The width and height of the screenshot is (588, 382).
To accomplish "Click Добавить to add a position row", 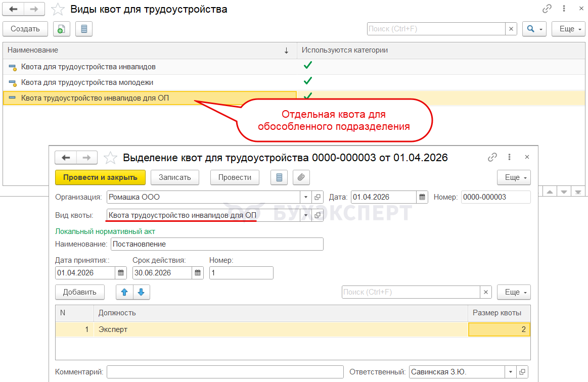I will coord(79,292).
